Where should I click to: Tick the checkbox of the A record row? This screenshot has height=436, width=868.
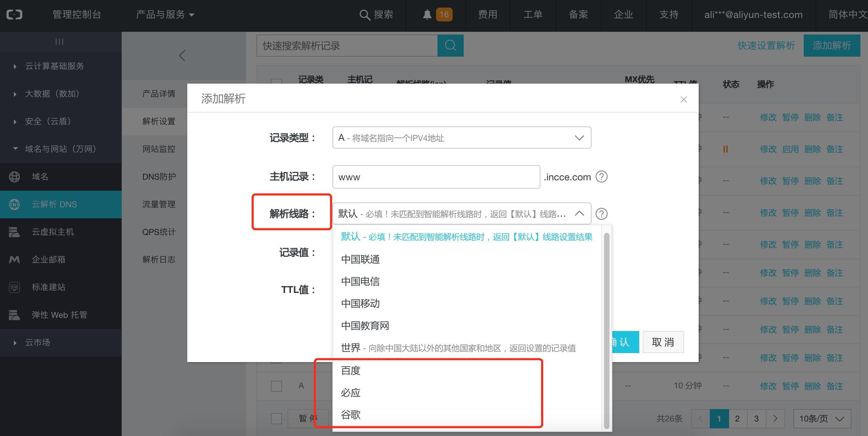point(276,386)
